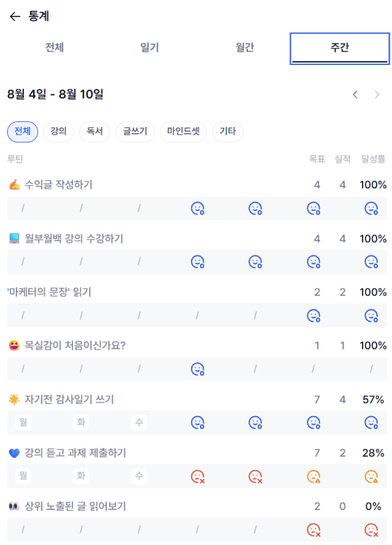Viewport: 392px width, 545px height.
Task: Click the first red failed face in 강의 듣고 과제 제출하기
Action: point(198,476)
